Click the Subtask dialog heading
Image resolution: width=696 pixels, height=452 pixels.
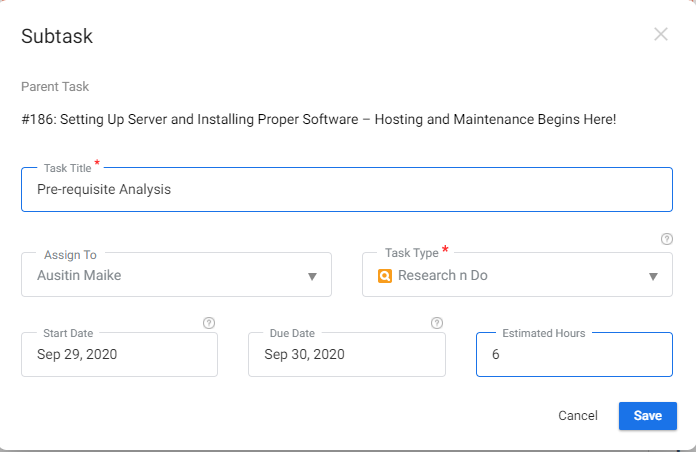click(57, 37)
